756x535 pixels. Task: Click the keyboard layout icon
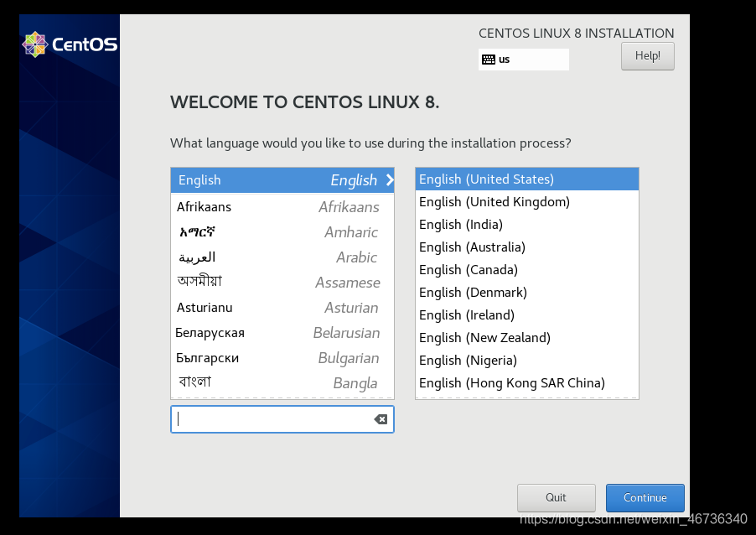point(489,60)
